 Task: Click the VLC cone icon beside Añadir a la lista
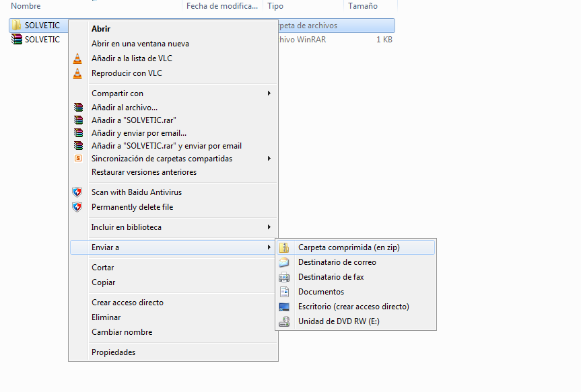[77, 58]
